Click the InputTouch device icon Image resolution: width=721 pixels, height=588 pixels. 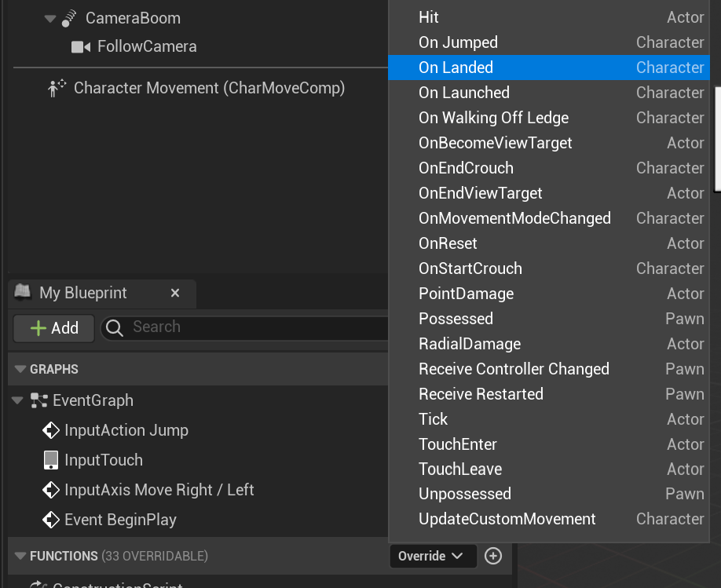tap(51, 460)
